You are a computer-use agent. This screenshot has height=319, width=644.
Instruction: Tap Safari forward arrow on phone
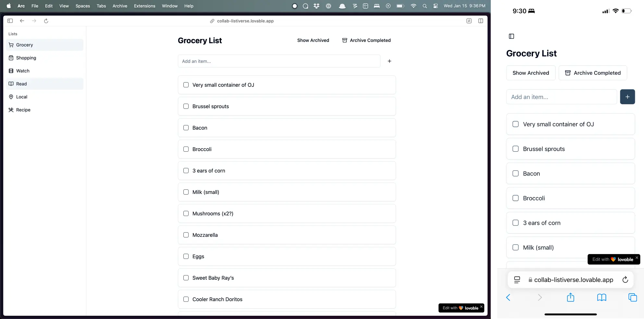click(540, 297)
